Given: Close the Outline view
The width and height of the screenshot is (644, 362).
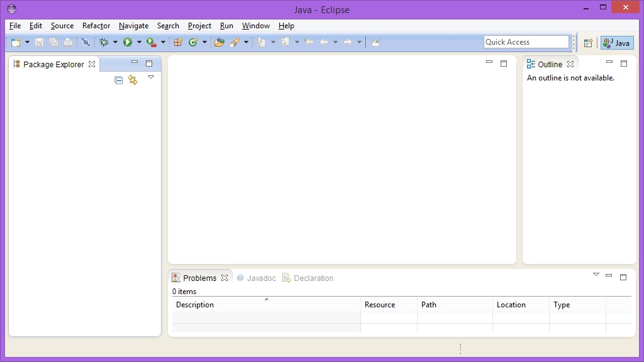Looking at the screenshot, I should point(570,65).
